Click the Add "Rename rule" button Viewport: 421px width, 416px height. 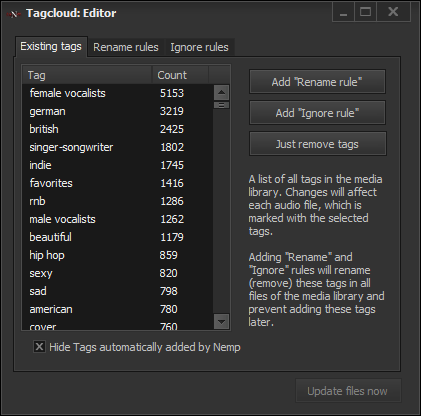click(x=317, y=82)
